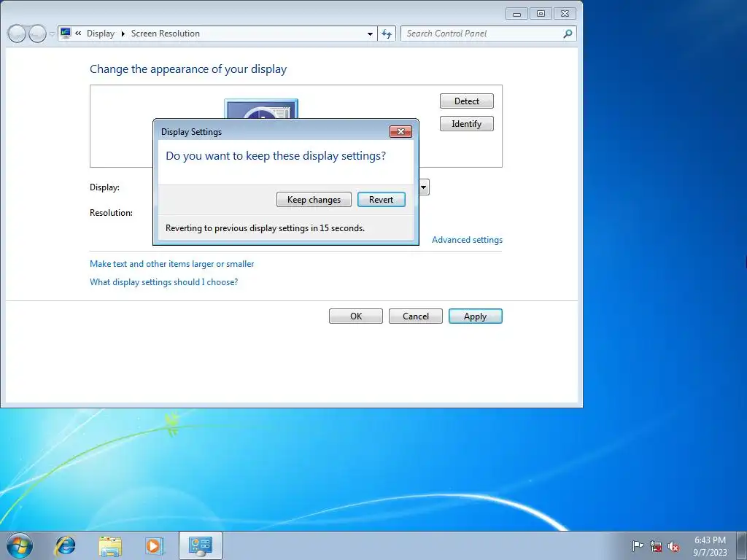Click OK in Screen Resolution window
This screenshot has width=747, height=560.
click(x=356, y=316)
